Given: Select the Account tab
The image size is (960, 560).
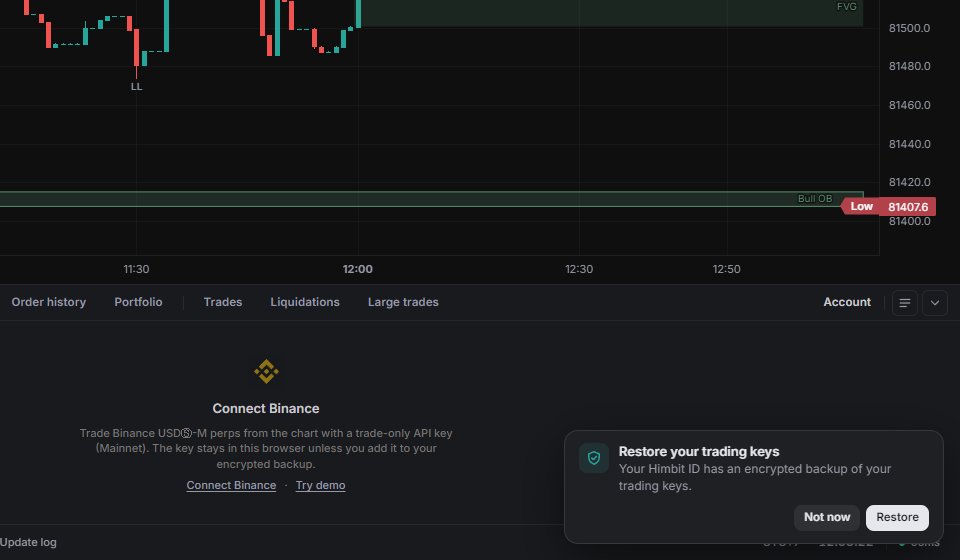Looking at the screenshot, I should click(847, 302).
